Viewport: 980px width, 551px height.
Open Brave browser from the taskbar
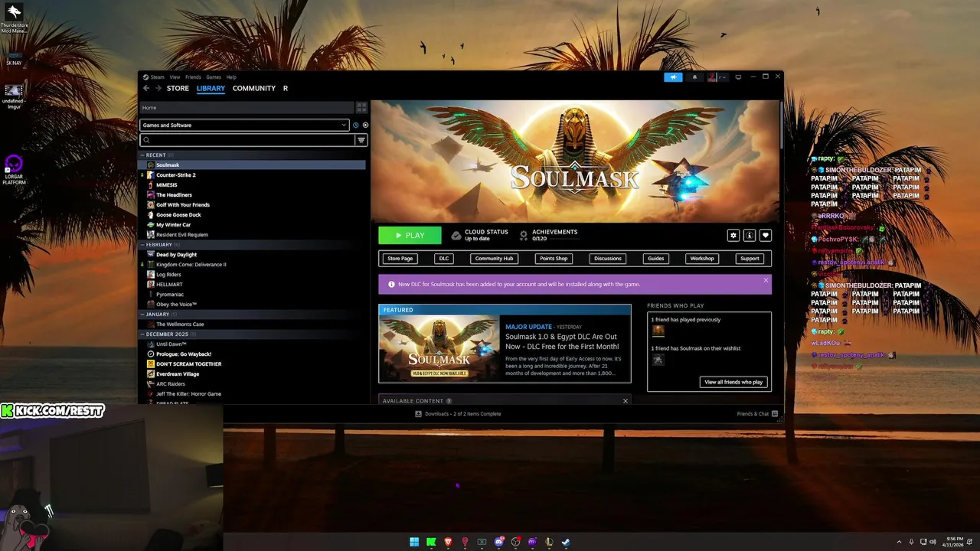click(x=448, y=542)
